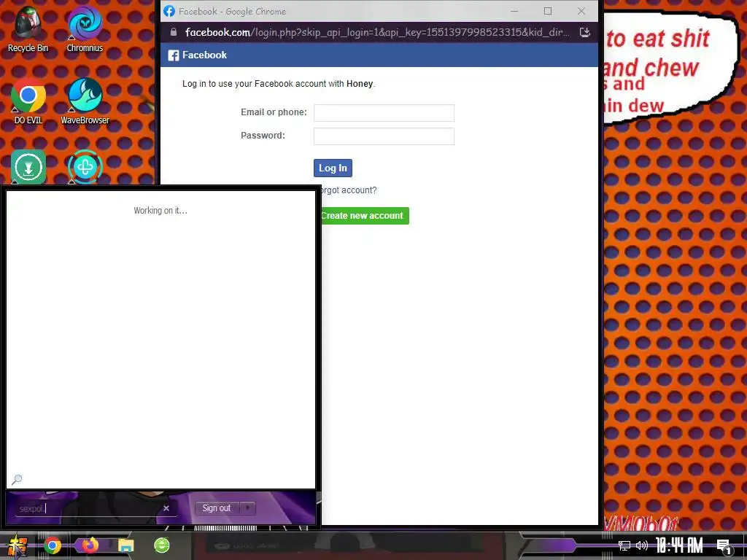Click the network icon in the system tray
747x560 pixels.
624,545
